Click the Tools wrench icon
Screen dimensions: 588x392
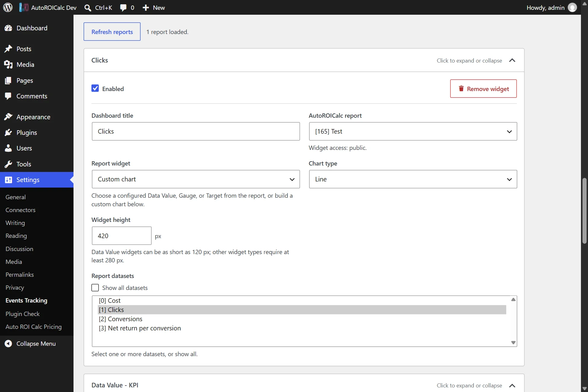8,164
